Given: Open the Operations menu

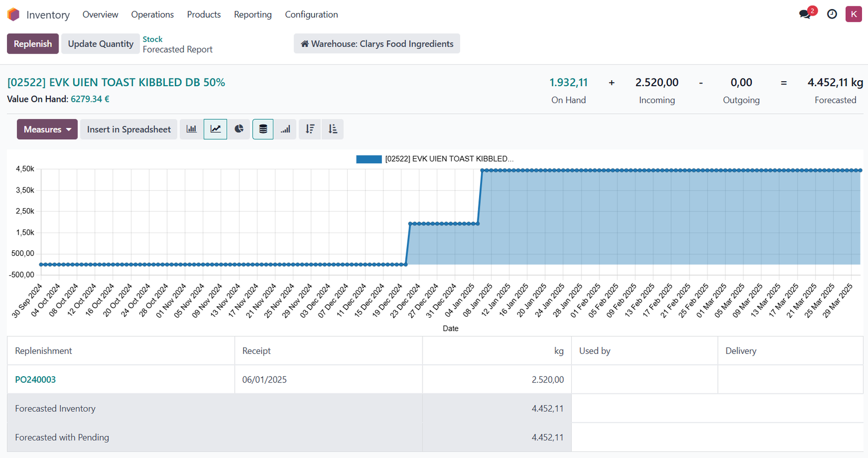Looking at the screenshot, I should coord(152,15).
